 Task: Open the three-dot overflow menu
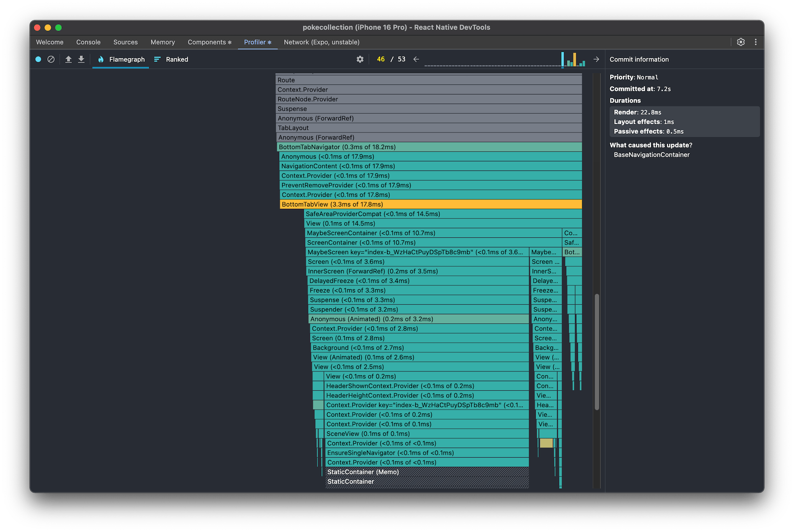pos(756,42)
